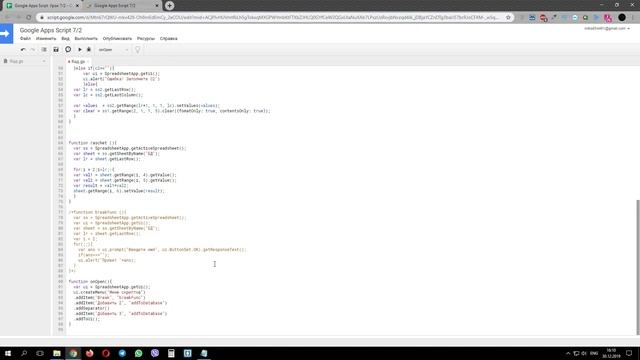The image size is (640, 360).
Task: Click the volume icon in system tray
Action: (584, 353)
